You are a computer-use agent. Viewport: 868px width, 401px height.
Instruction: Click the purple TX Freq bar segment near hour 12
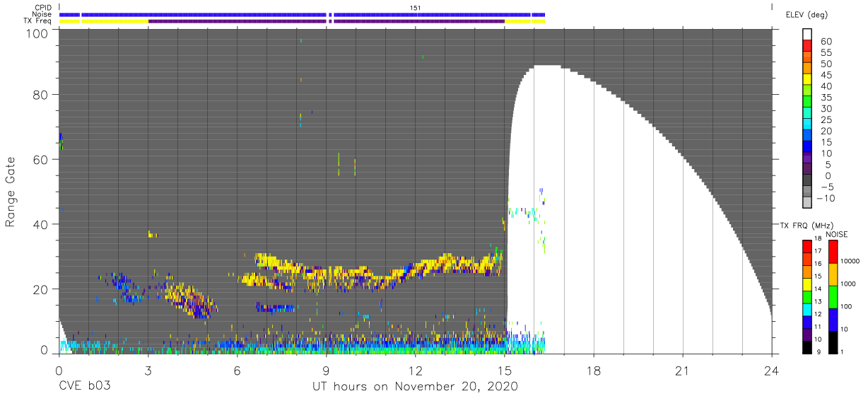click(418, 21)
